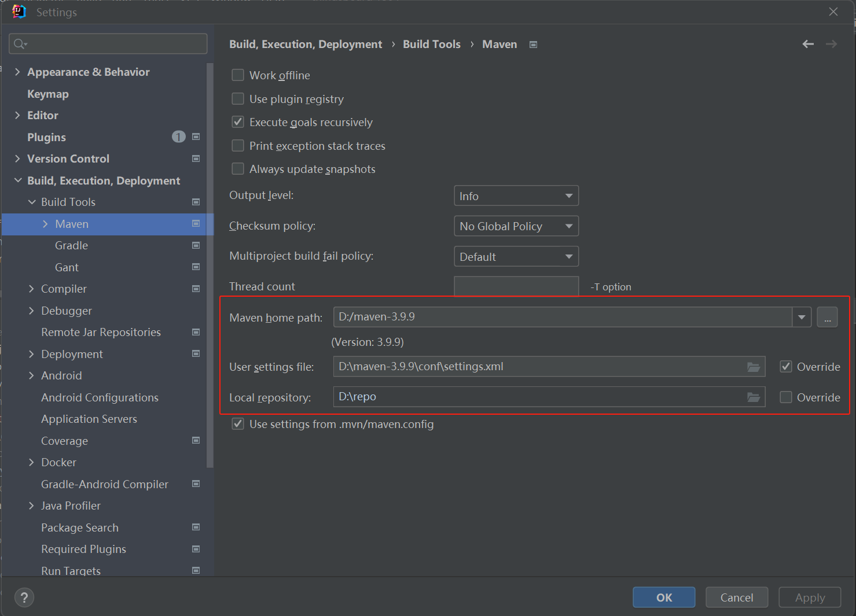Click the project-level icon beside Gradle
Viewport: 856px width, 616px height.
pyautogui.click(x=196, y=245)
